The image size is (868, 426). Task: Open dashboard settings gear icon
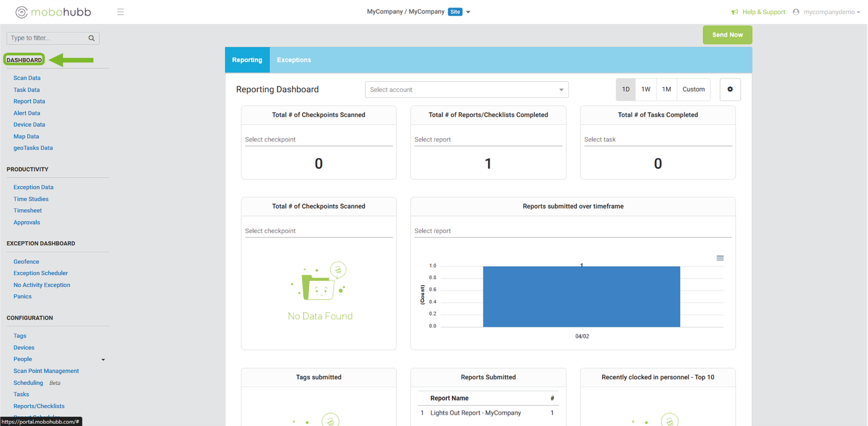tap(730, 89)
